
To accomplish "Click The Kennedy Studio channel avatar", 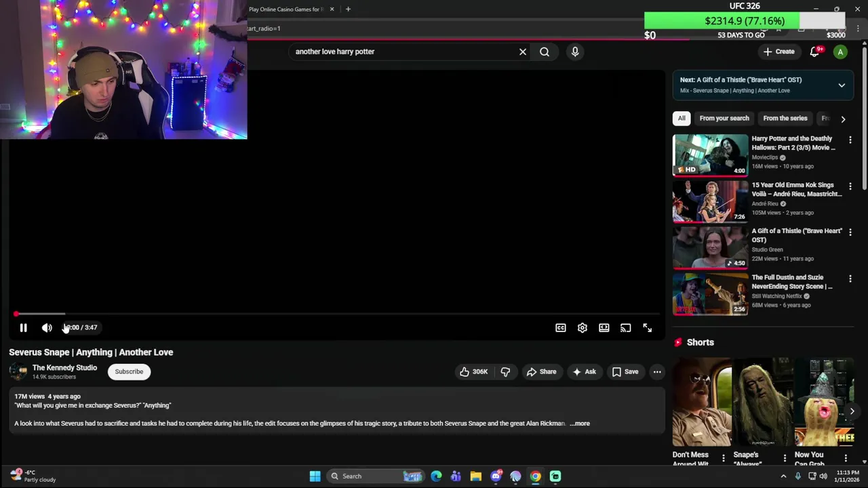I will point(18,371).
